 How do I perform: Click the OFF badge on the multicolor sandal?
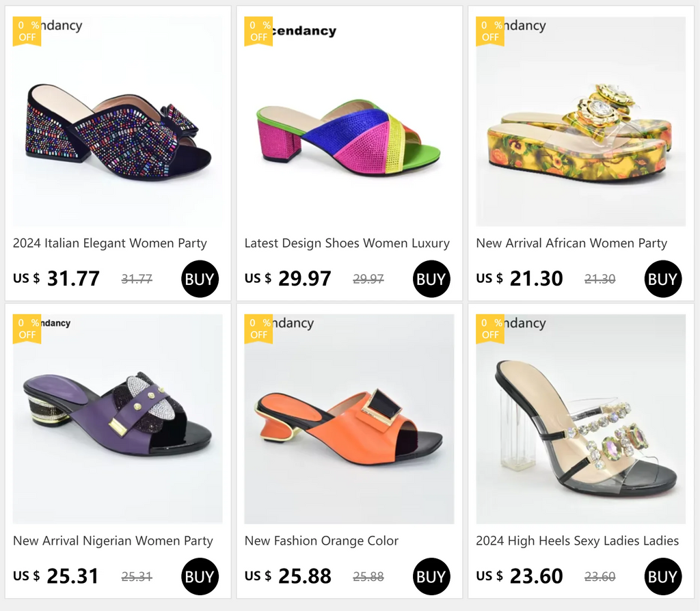258,31
